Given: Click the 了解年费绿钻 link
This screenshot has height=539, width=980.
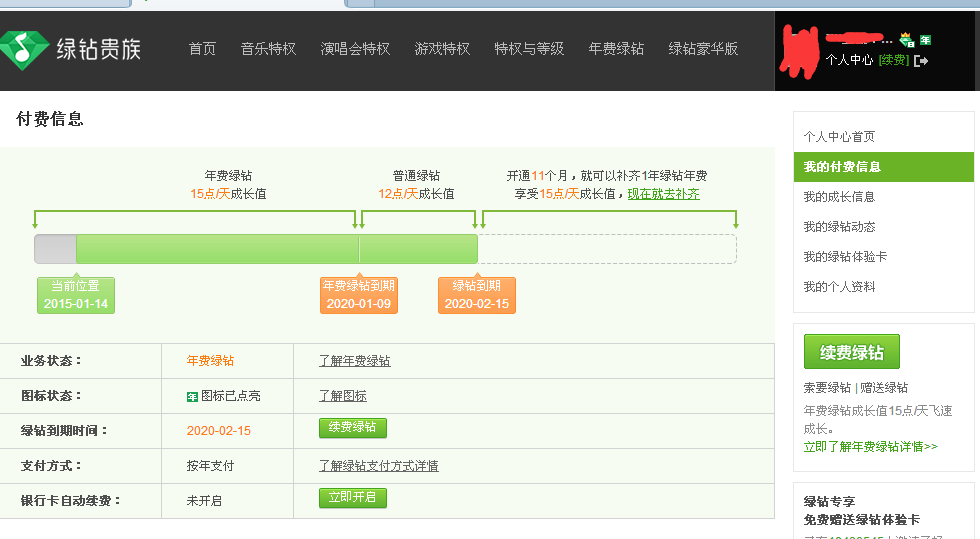Looking at the screenshot, I should (354, 361).
